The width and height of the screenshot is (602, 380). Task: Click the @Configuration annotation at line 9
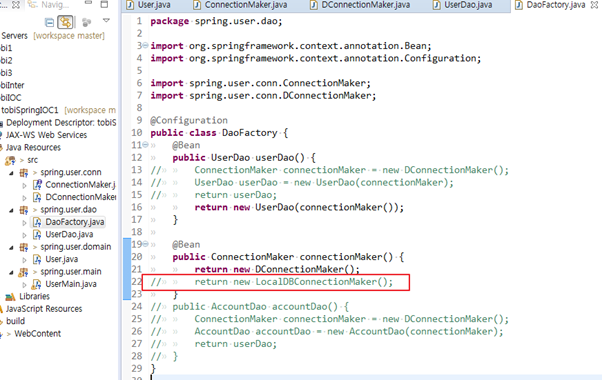coord(189,121)
